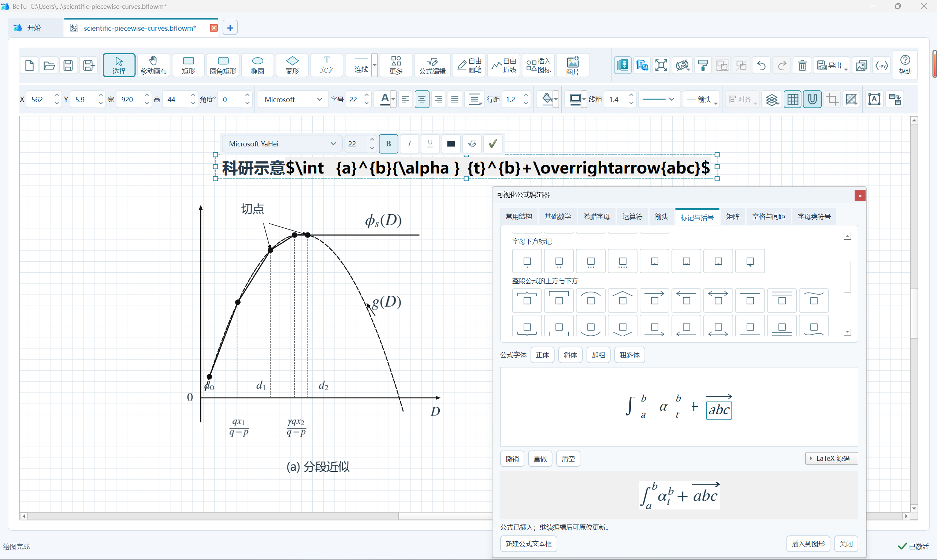Toggle the snap magnet button
Image resolution: width=937 pixels, height=560 pixels.
pos(812,100)
